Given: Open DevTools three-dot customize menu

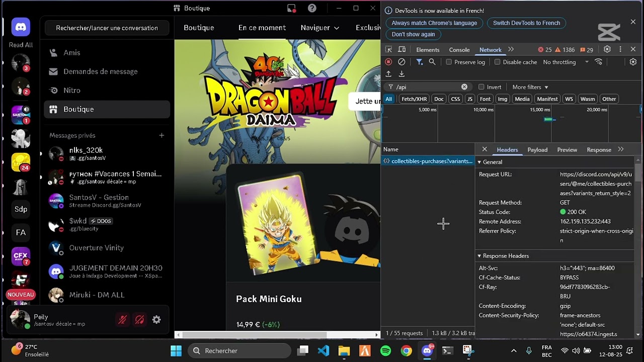Looking at the screenshot, I should pyautogui.click(x=620, y=49).
